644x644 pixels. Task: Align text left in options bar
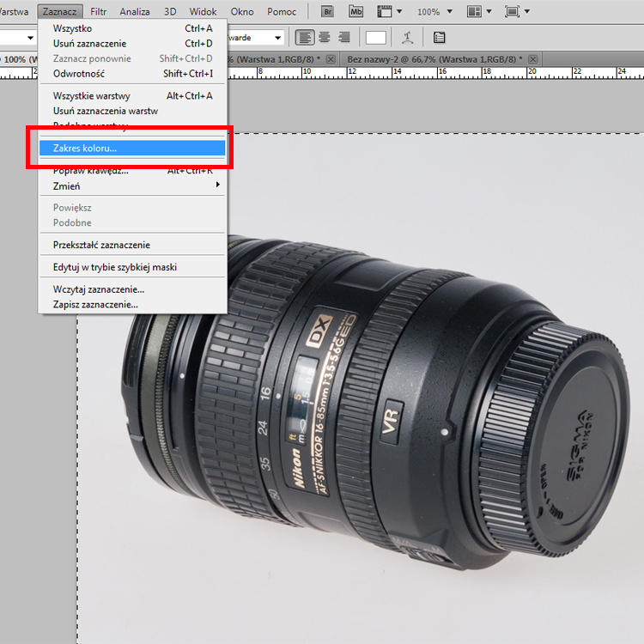point(305,37)
